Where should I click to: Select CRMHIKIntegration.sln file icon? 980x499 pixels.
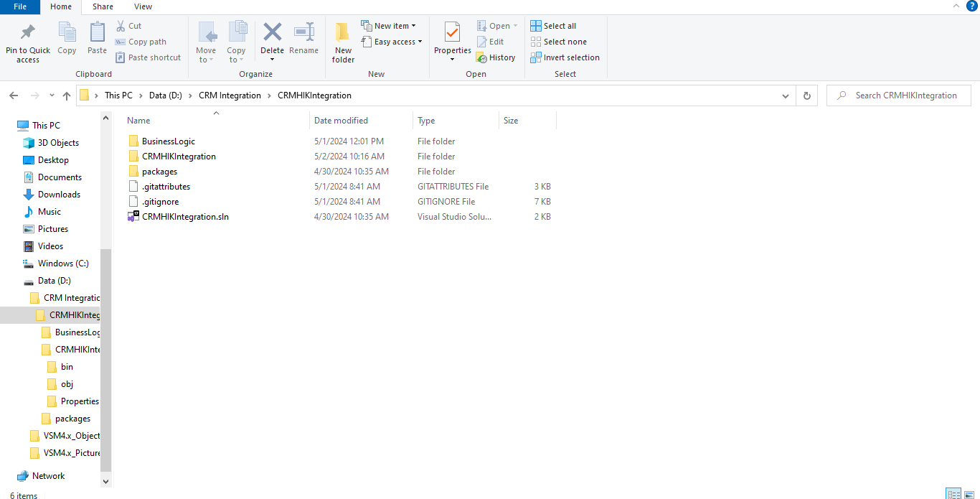pyautogui.click(x=133, y=216)
